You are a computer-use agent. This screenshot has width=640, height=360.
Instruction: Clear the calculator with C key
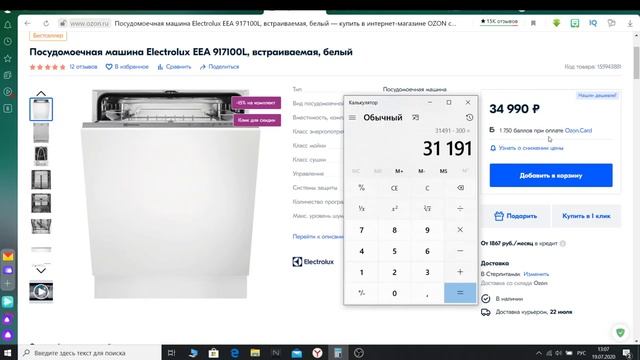[427, 188]
